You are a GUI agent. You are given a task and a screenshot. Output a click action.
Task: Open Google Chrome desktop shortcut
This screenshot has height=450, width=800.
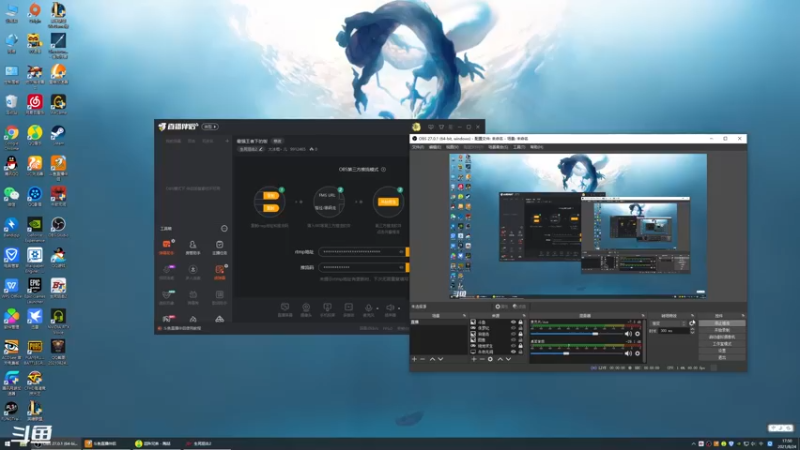[11, 136]
